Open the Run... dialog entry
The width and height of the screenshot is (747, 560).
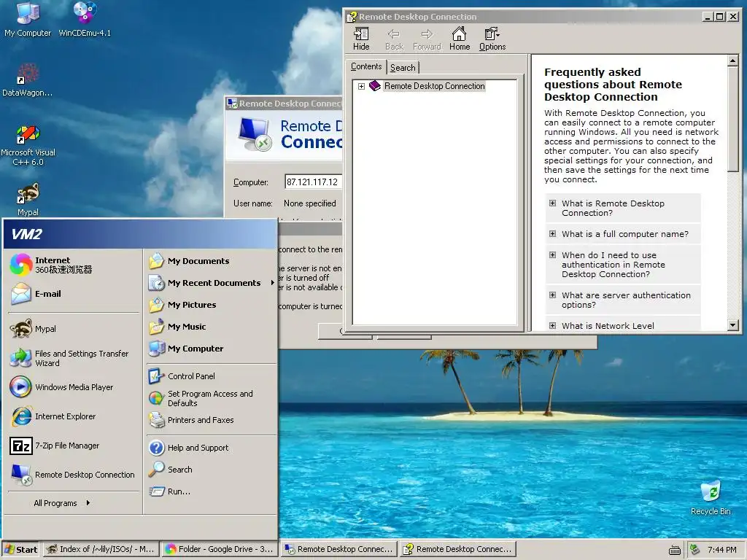pos(212,491)
